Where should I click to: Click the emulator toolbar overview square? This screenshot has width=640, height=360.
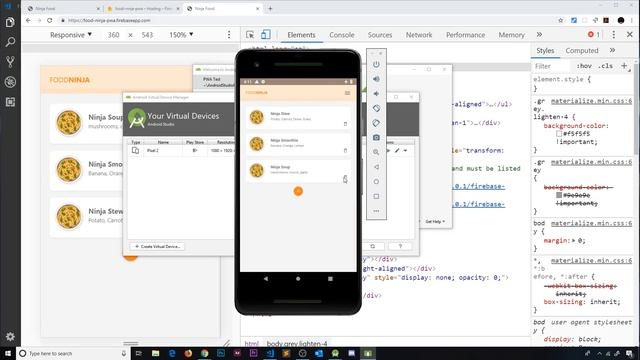(376, 196)
